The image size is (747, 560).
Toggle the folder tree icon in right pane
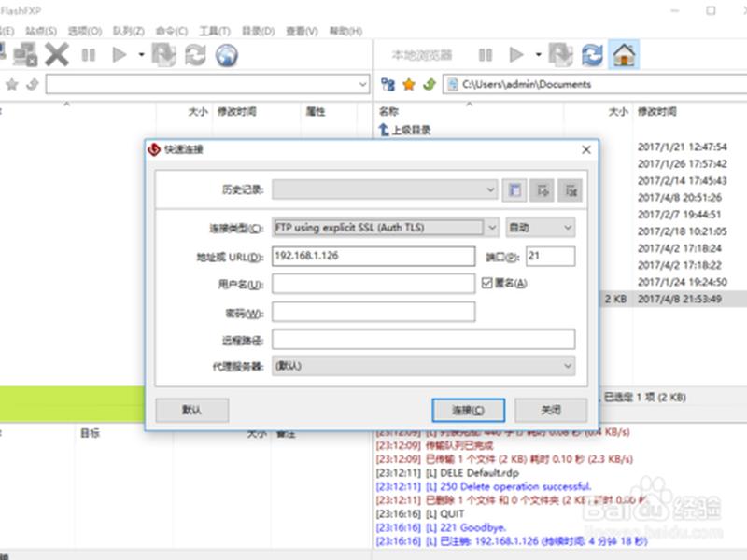click(x=388, y=85)
